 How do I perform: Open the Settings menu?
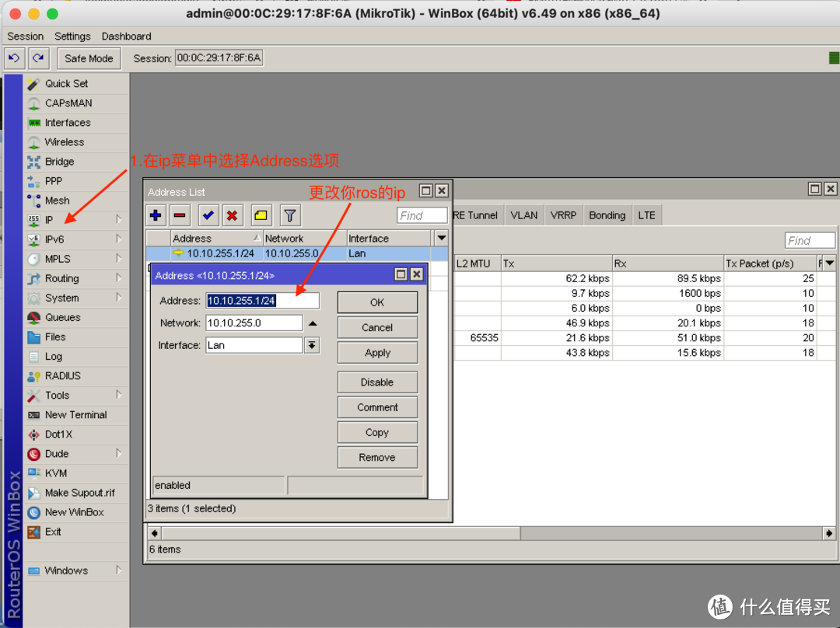pos(72,37)
